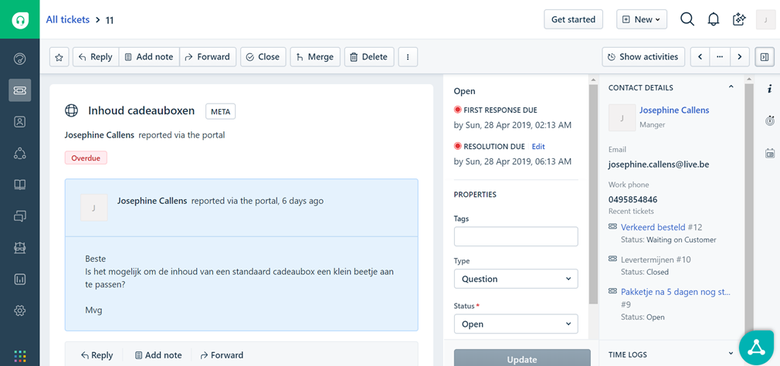Click Show activities button
The image size is (780, 366).
(643, 57)
